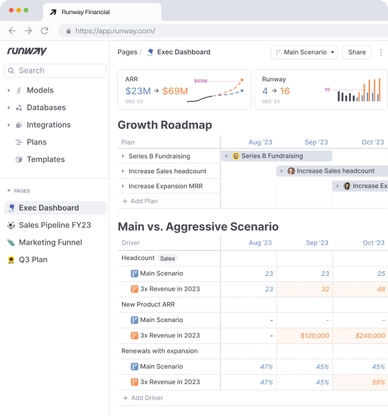Screen dimensions: 388x416
Task: Click in the sidebar Search field
Action: [55, 71]
